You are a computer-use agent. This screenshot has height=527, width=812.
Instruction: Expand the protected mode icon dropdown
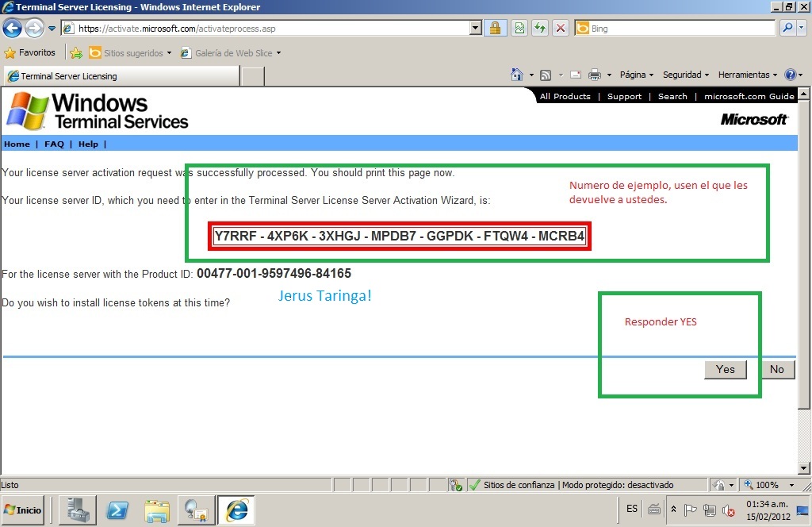pos(731,486)
